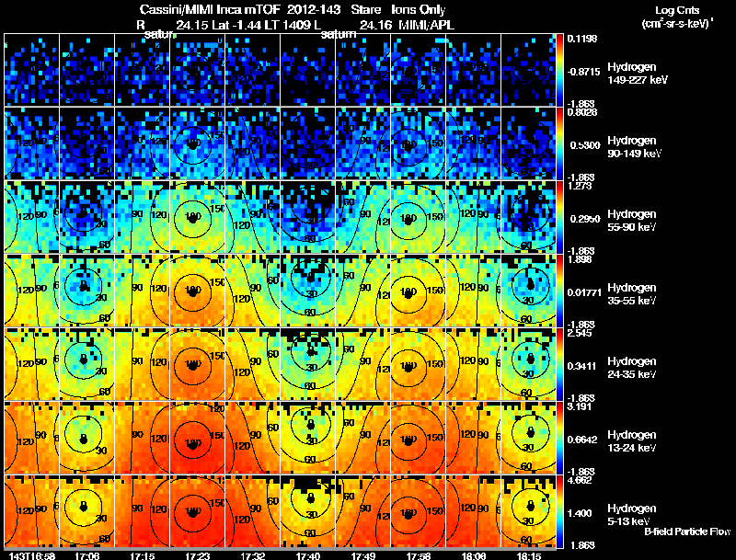Screen dimensions: 736x560
Task: Click the 18:15 time axis label
Action: pos(528,556)
